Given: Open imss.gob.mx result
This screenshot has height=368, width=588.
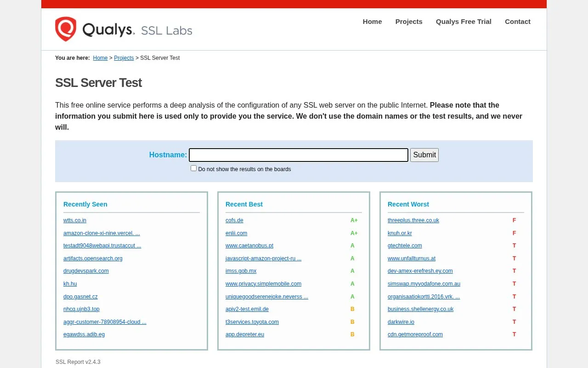Looking at the screenshot, I should coord(241,271).
